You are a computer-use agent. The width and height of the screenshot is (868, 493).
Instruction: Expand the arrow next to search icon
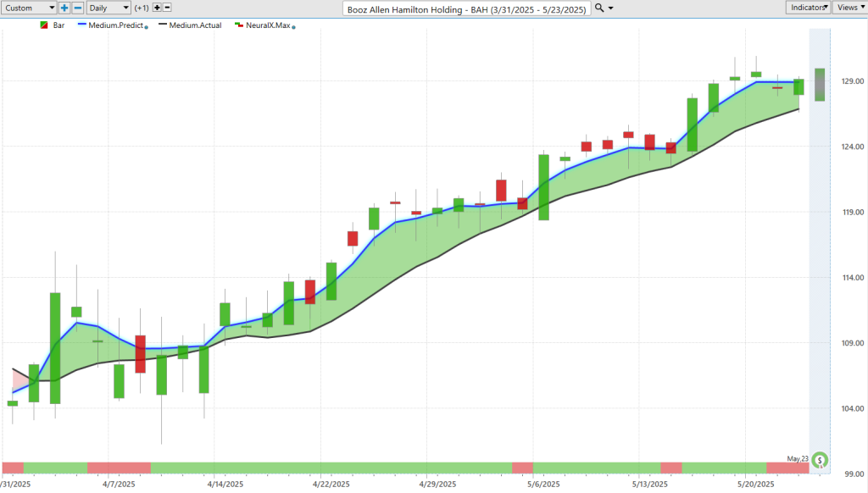[610, 8]
